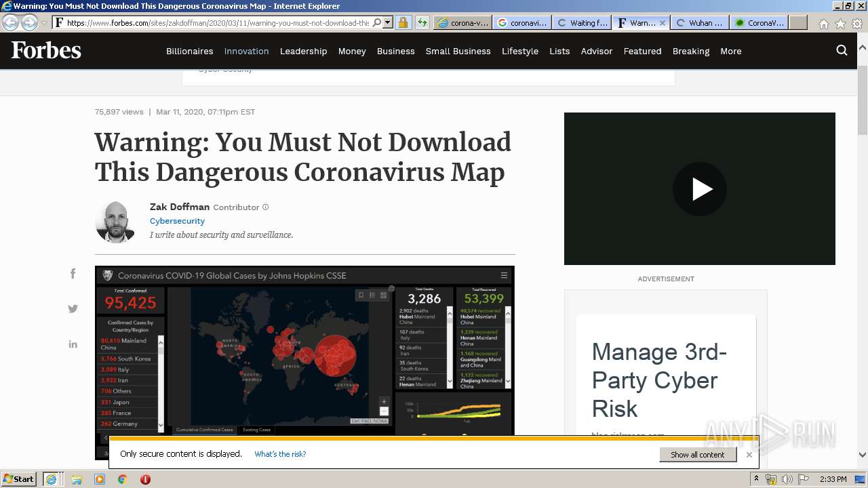Launch Opera from the taskbar
868x488 pixels.
pyautogui.click(x=145, y=479)
